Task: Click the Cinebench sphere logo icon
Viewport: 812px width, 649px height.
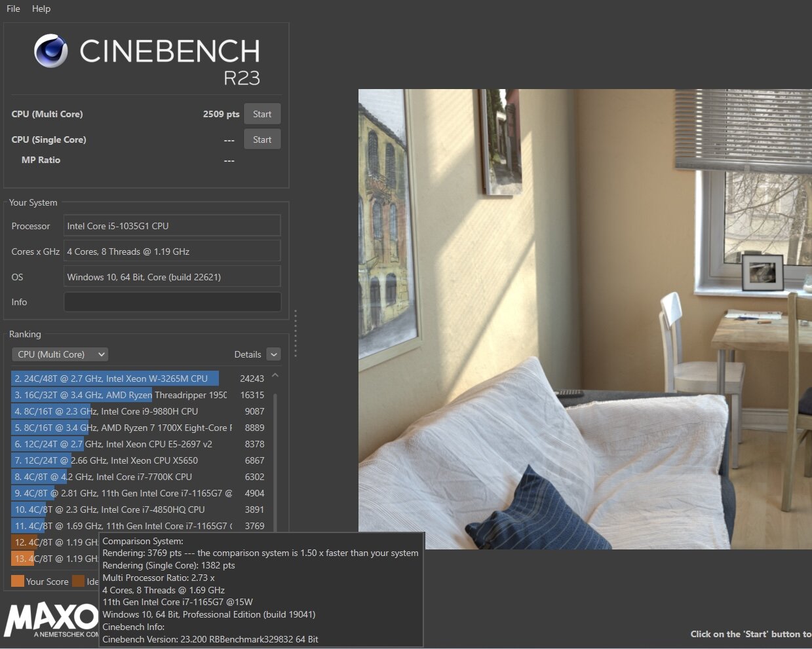Action: tap(50, 51)
